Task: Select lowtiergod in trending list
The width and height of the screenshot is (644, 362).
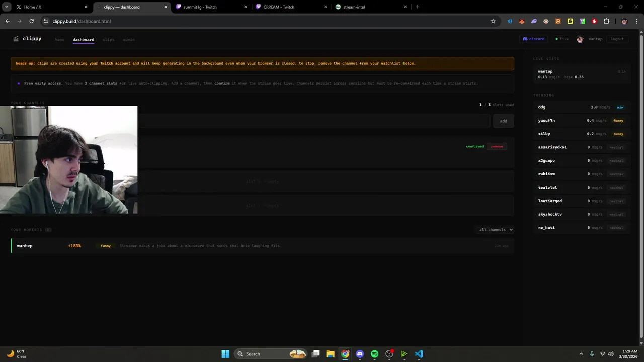Action: click(x=582, y=201)
